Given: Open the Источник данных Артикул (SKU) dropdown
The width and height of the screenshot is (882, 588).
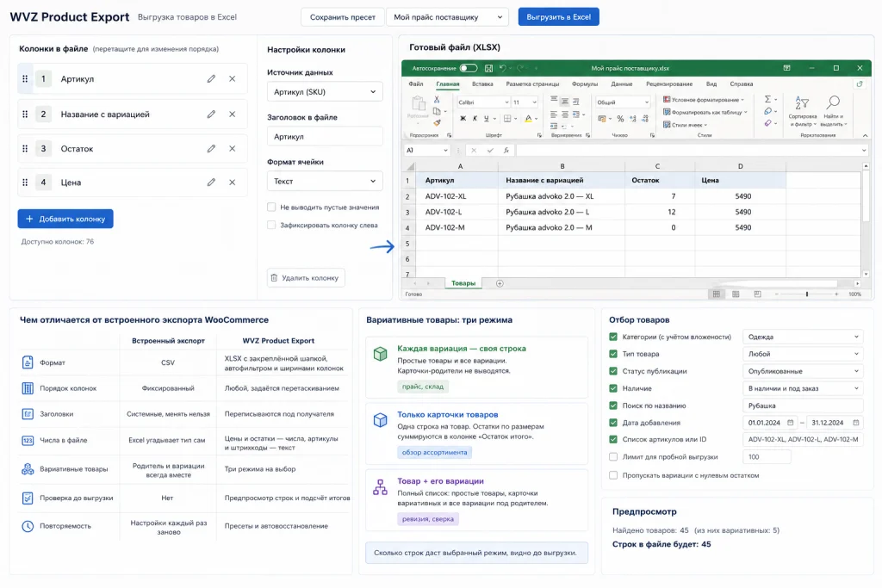Looking at the screenshot, I should 325,91.
